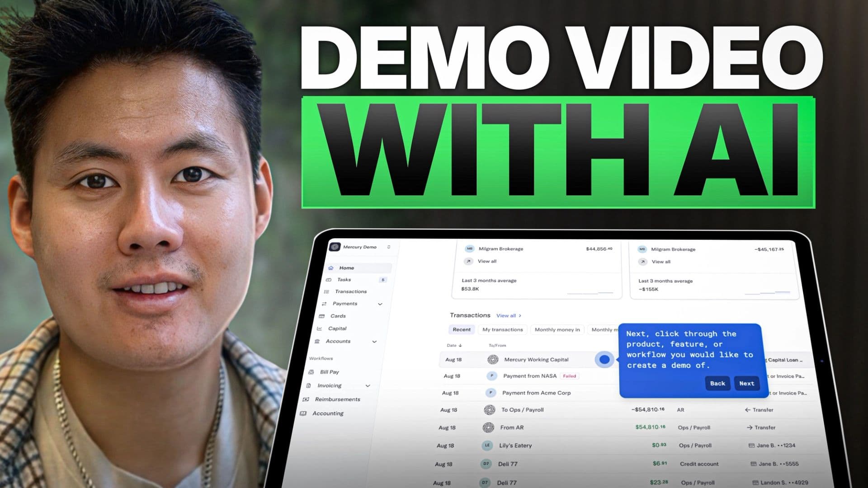Expand the Invoicing chevron in sidebar
The image size is (868, 488).
coord(368,386)
